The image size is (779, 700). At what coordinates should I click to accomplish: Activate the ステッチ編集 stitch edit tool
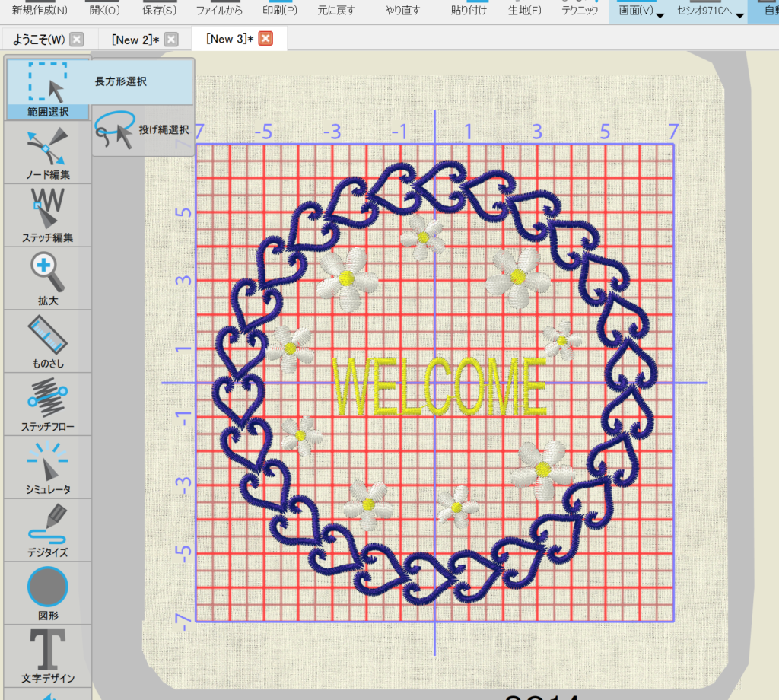(x=46, y=216)
